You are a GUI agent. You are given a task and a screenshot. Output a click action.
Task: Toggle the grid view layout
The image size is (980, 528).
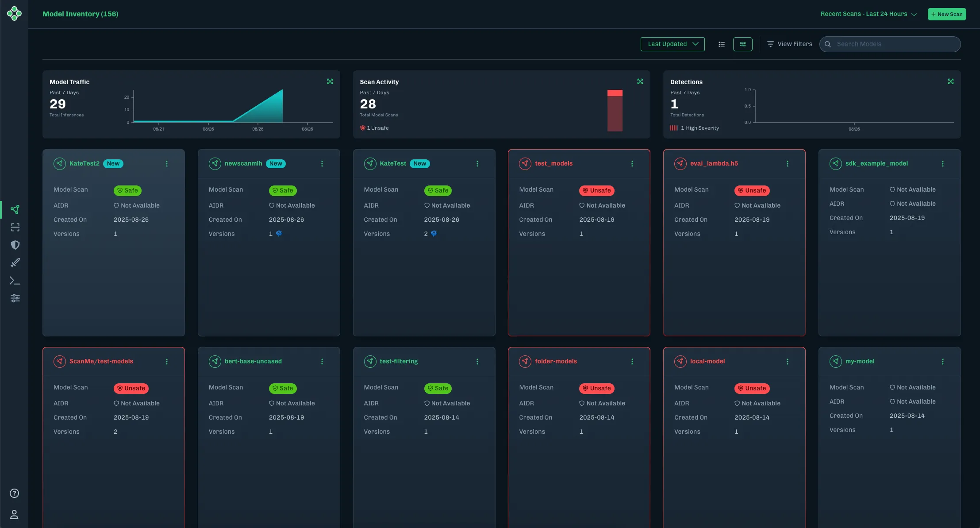pyautogui.click(x=742, y=44)
